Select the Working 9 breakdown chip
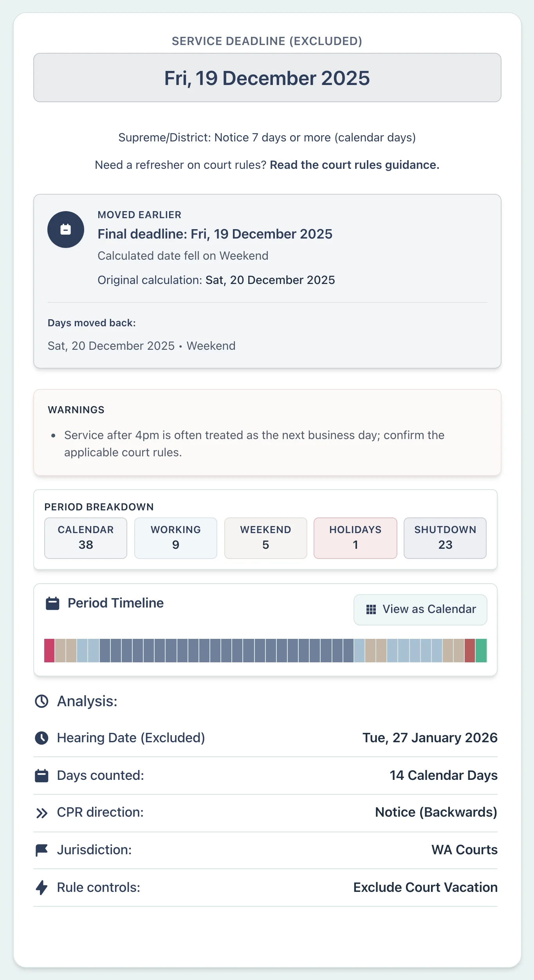 click(175, 538)
